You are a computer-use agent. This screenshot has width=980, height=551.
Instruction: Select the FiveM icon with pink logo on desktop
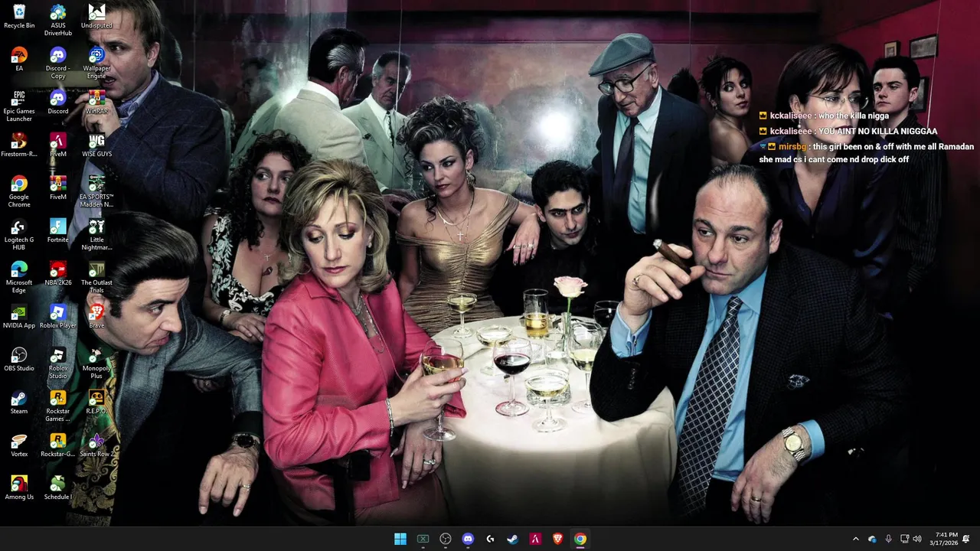[57, 145]
